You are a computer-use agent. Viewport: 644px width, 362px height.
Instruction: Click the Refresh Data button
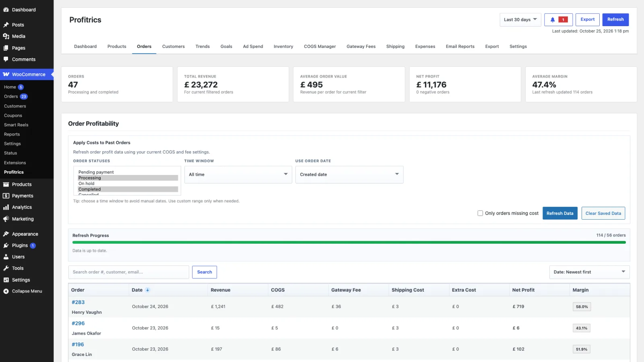coord(560,213)
